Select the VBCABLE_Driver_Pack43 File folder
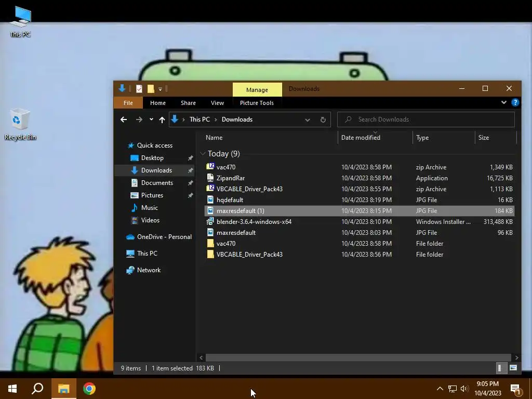 point(360,254)
